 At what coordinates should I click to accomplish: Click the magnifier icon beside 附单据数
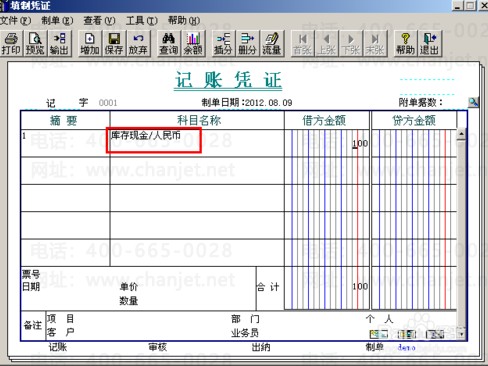tap(473, 102)
